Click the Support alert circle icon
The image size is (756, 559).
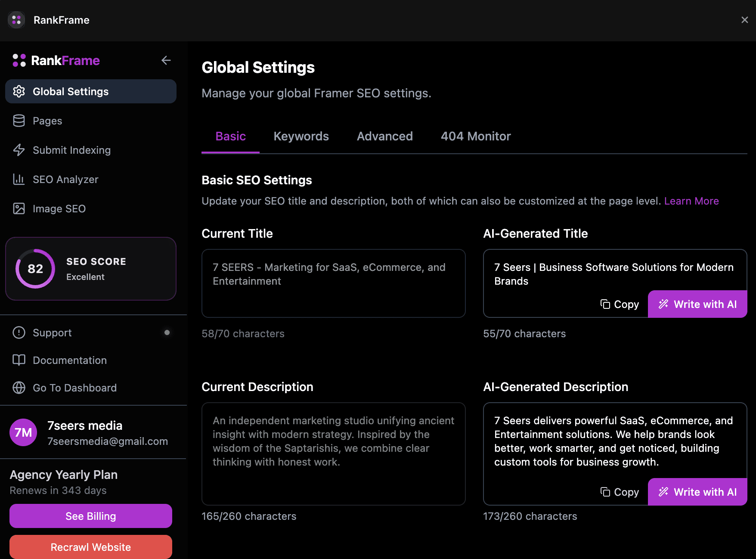tap(19, 332)
